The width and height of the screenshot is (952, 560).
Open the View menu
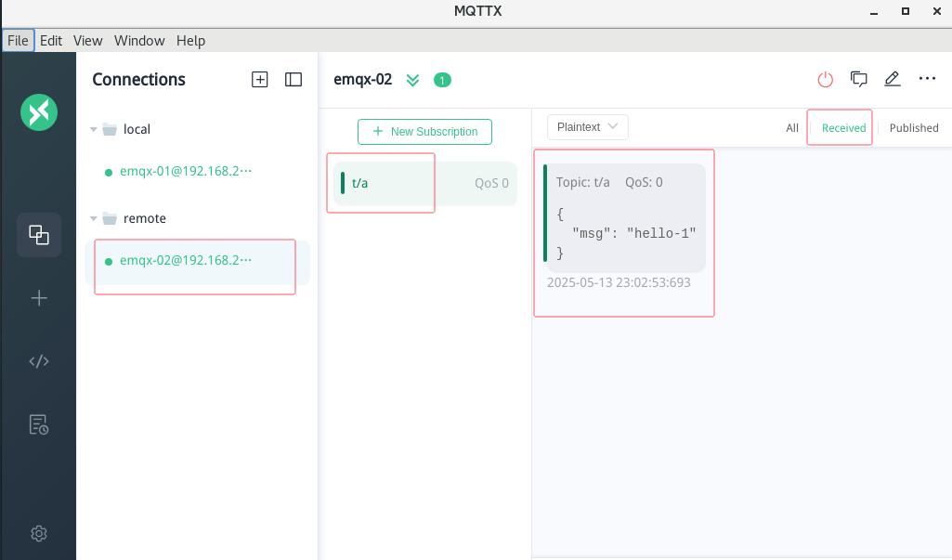(87, 41)
